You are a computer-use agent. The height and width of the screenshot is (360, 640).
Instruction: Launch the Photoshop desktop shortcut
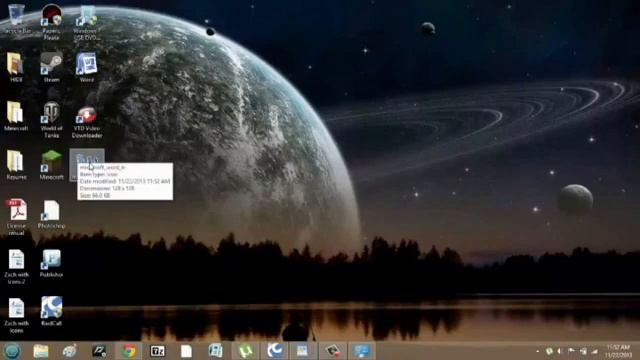pos(51,214)
